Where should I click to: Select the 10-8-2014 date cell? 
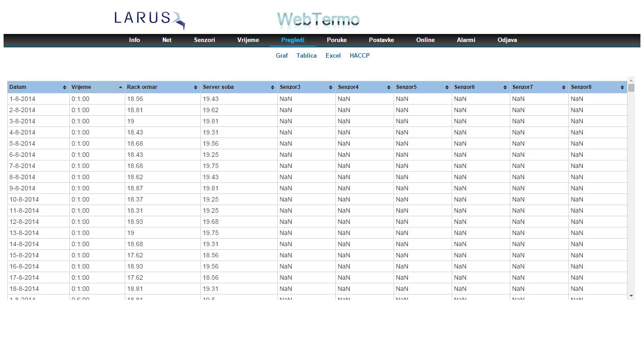tap(24, 200)
